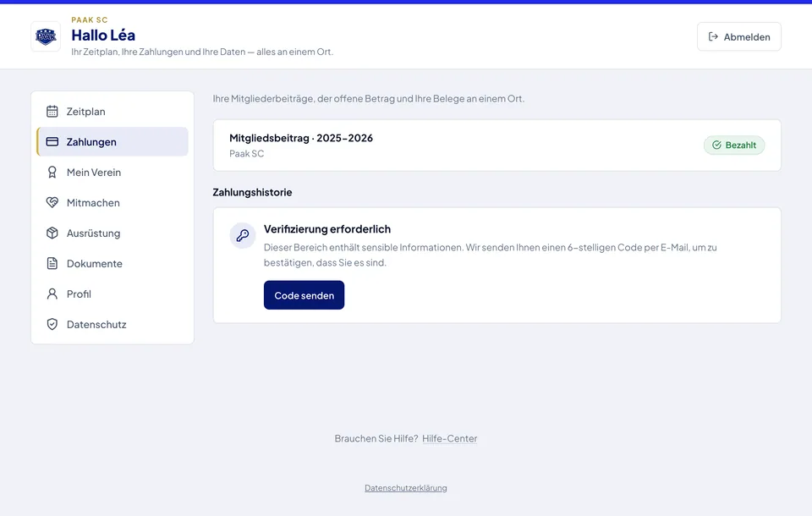This screenshot has height=516, width=812.
Task: Click the Code senden button
Action: coord(304,295)
